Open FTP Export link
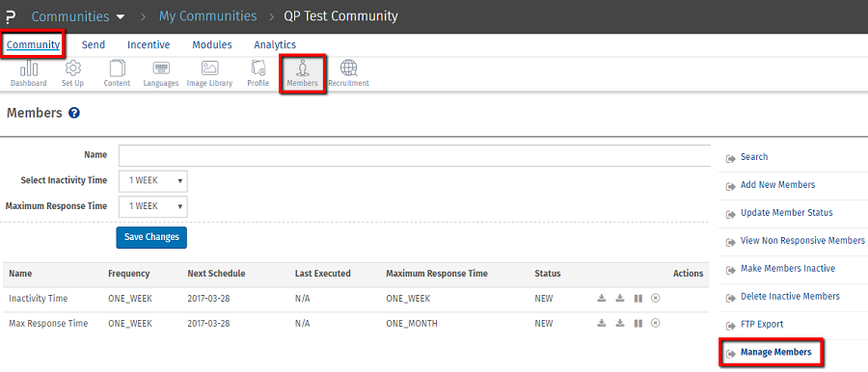Screen dimensions: 868x372 [762, 325]
